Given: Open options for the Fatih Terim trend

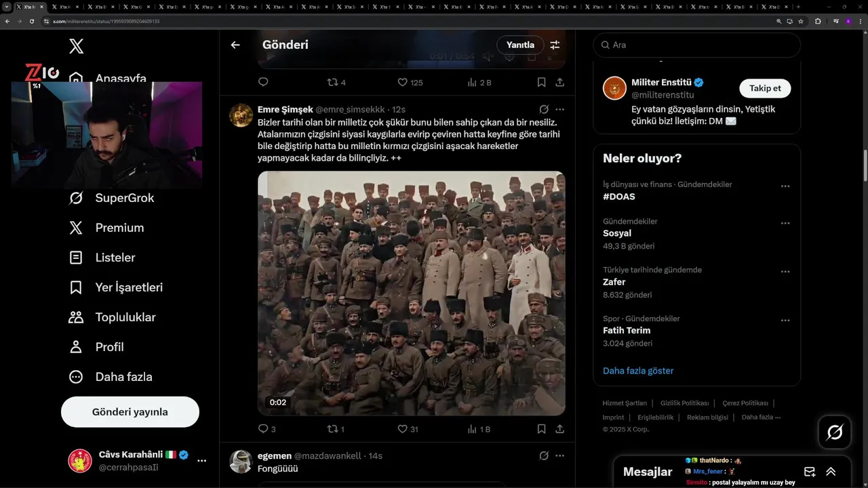Looking at the screenshot, I should [785, 320].
